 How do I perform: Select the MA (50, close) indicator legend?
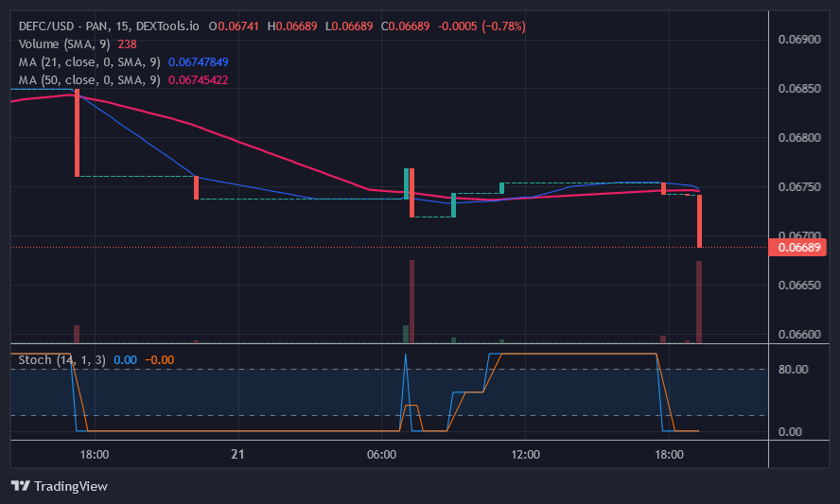90,79
